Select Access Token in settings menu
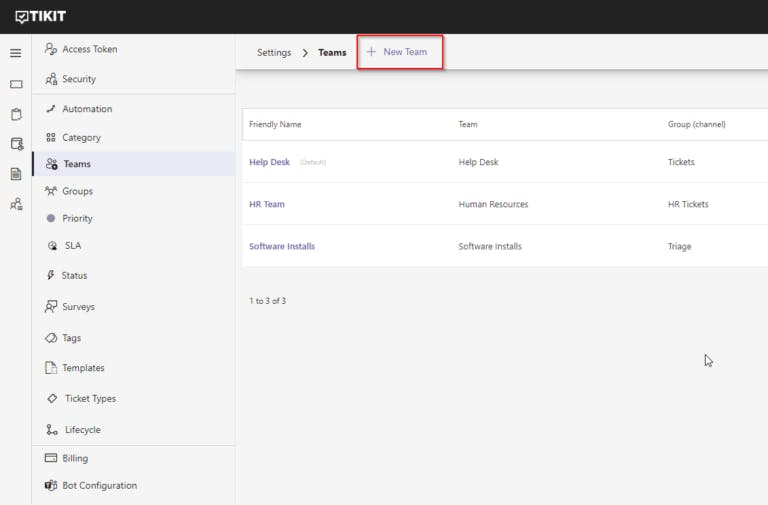Viewport: 768px width, 505px height. (x=89, y=49)
